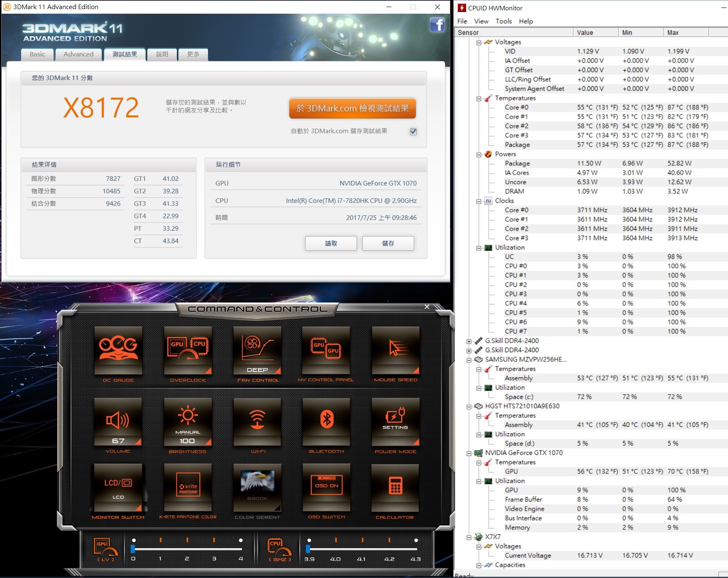
Task: Open the OC Gauge tile
Action: (118, 351)
